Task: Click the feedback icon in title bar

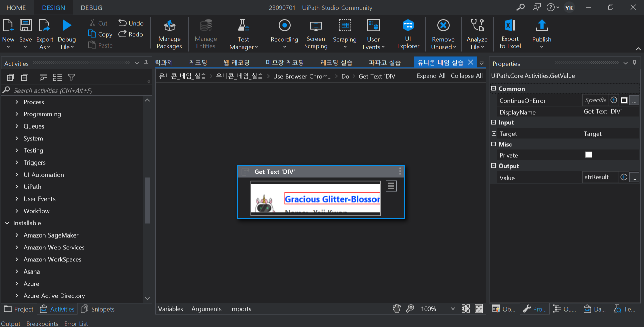Action: click(x=537, y=7)
